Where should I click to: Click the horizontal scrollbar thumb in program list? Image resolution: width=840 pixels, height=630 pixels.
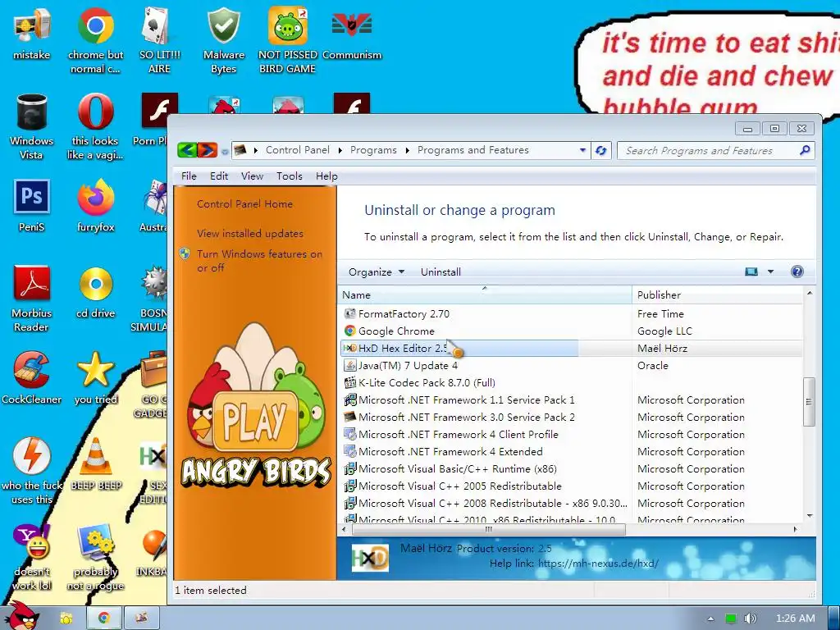[488, 529]
